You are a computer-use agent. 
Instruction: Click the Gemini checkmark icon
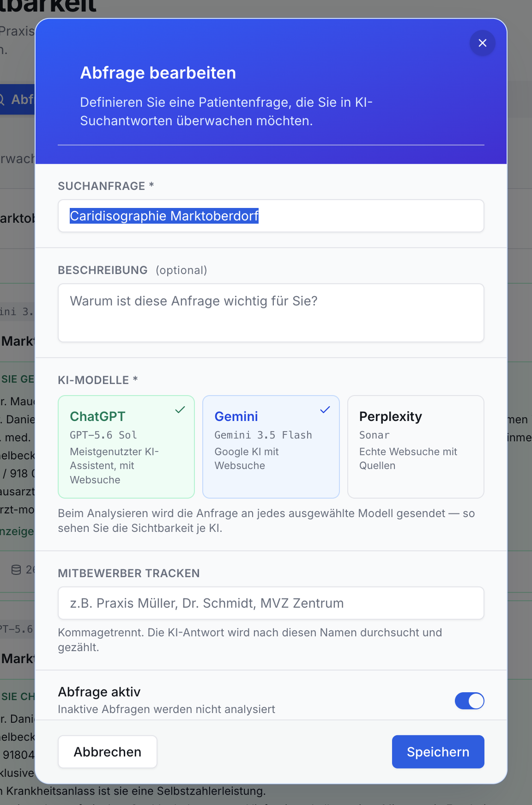[x=325, y=409]
